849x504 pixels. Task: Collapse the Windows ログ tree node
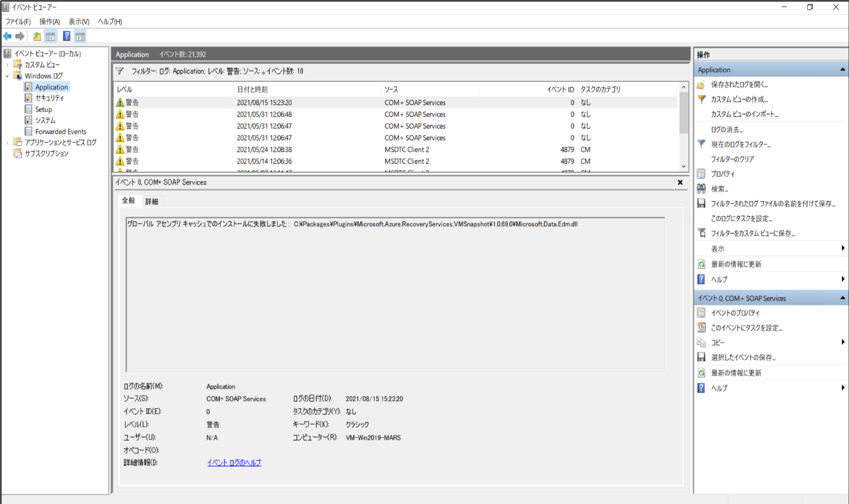click(x=7, y=76)
